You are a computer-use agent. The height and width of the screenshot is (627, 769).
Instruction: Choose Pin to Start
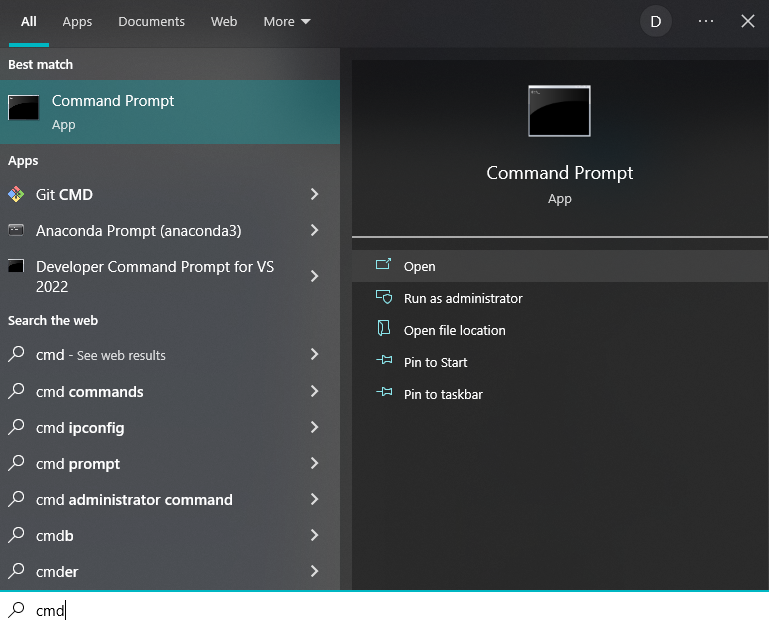[560, 362]
